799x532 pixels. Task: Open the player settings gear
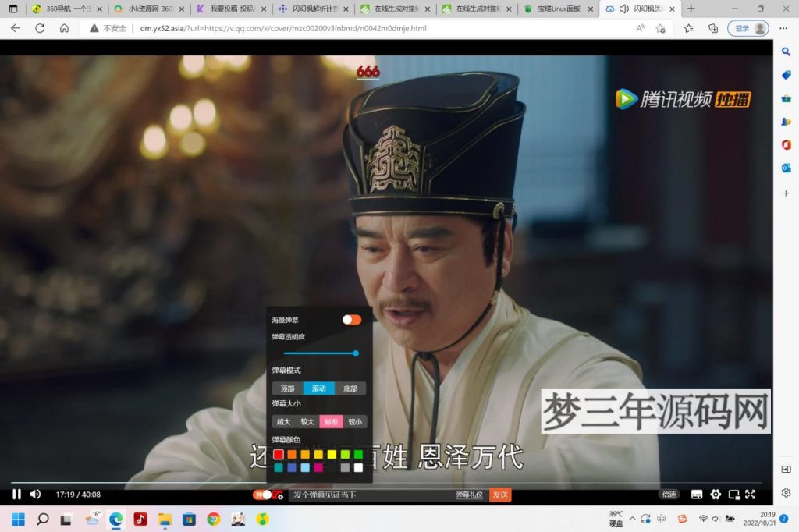pos(716,495)
